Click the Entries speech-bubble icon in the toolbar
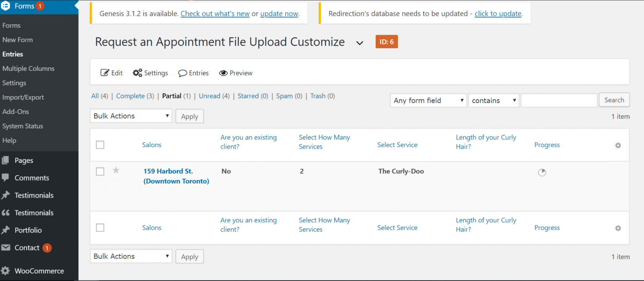The image size is (644, 281). [183, 73]
